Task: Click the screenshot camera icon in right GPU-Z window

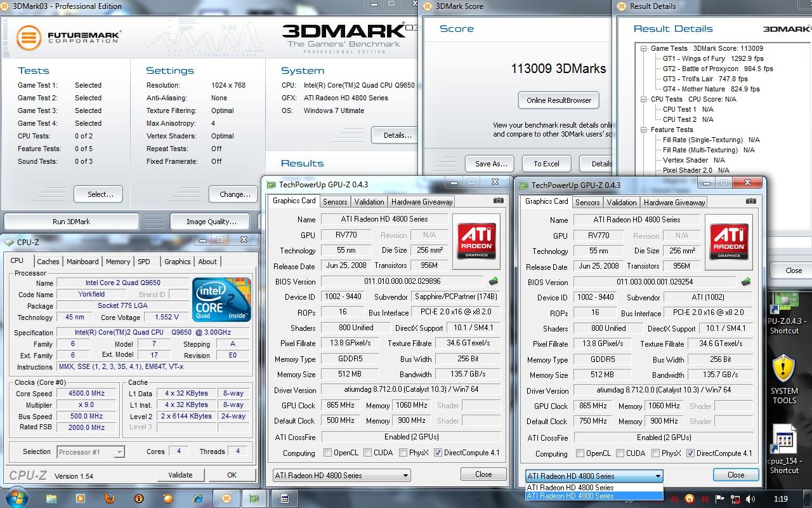Action: (x=751, y=201)
